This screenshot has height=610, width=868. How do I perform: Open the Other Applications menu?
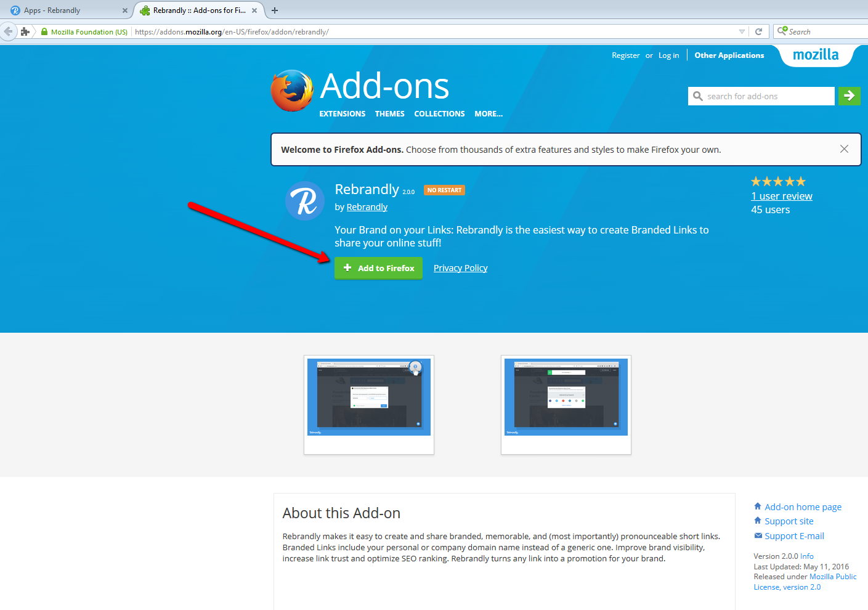coord(729,55)
